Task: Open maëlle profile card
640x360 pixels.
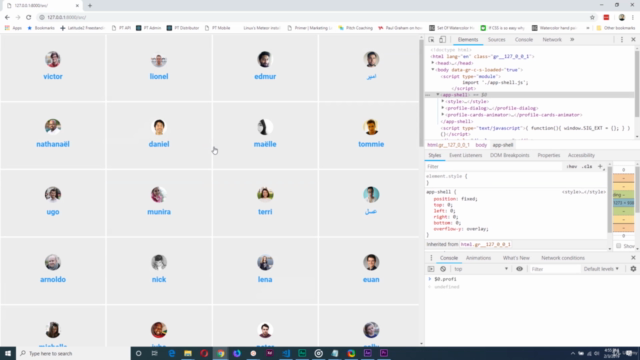Action: point(265,135)
